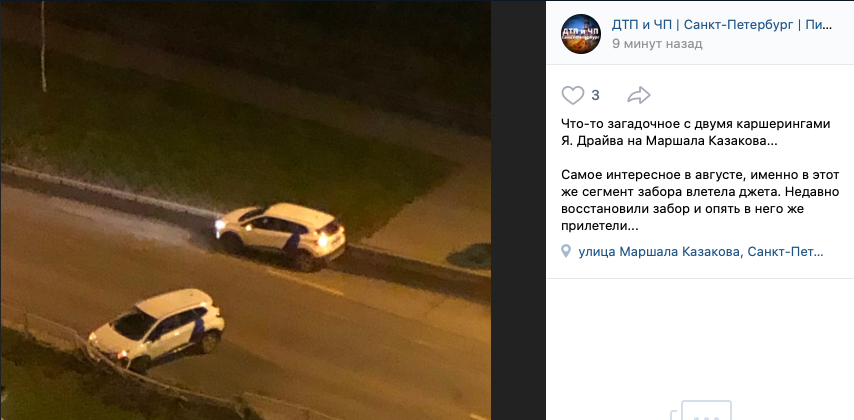
Task: Click the white car by the damaged fence
Action: (x=156, y=330)
